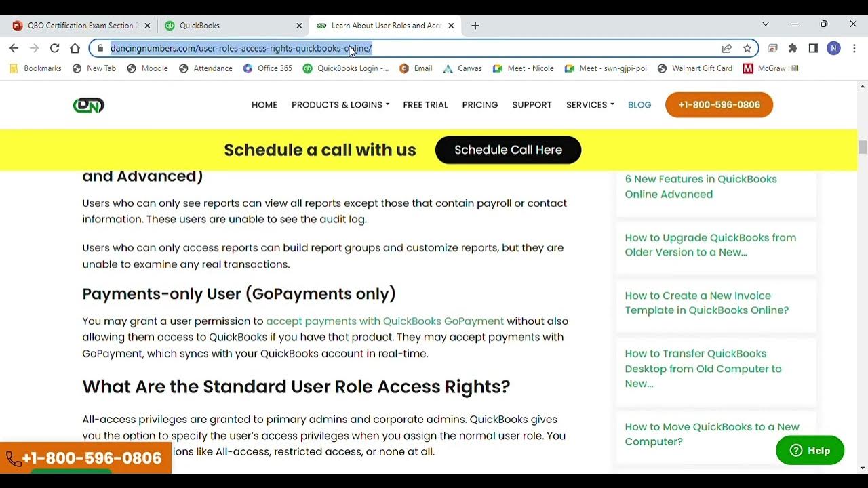Expand the PRODUCTS & LOGINS menu
868x488 pixels.
point(340,105)
